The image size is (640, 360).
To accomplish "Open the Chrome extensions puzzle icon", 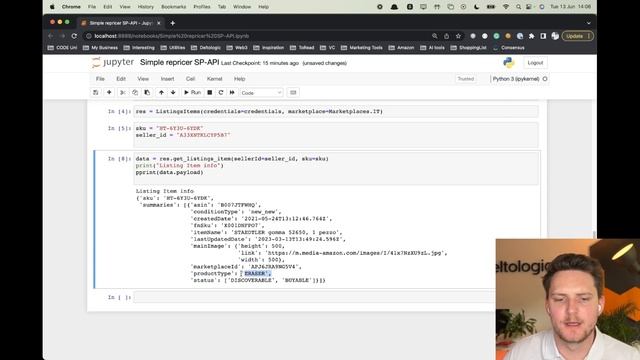I will point(531,36).
